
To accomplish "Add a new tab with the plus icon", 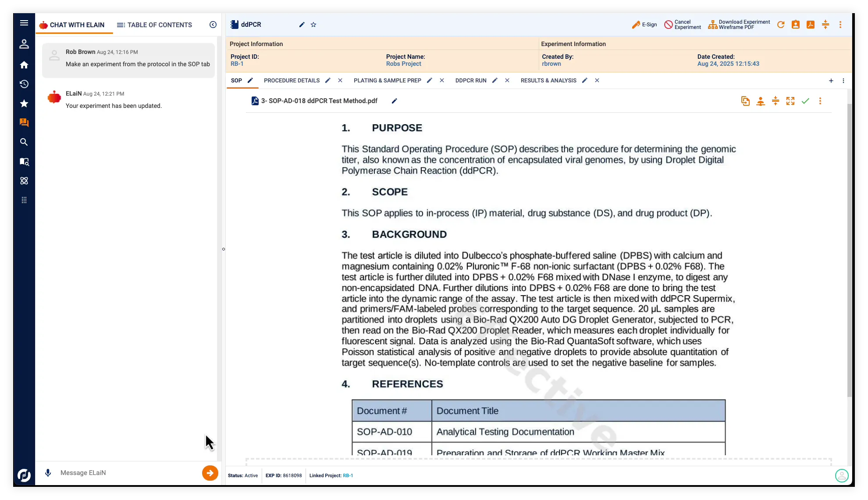I will 831,80.
